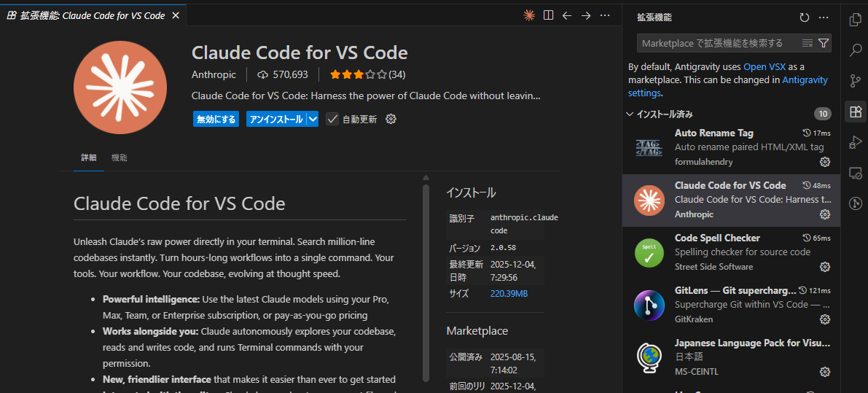The image size is (868, 393).
Task: Open the Source Control view icon
Action: pos(856,82)
